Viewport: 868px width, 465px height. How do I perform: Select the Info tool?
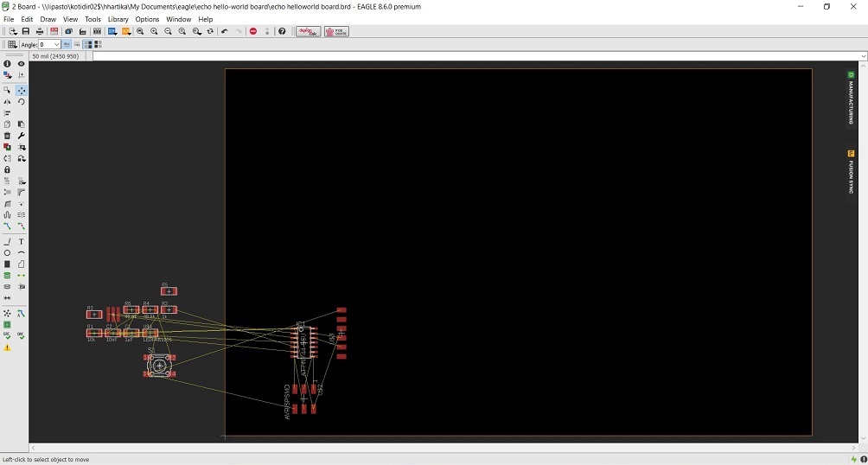click(7, 64)
